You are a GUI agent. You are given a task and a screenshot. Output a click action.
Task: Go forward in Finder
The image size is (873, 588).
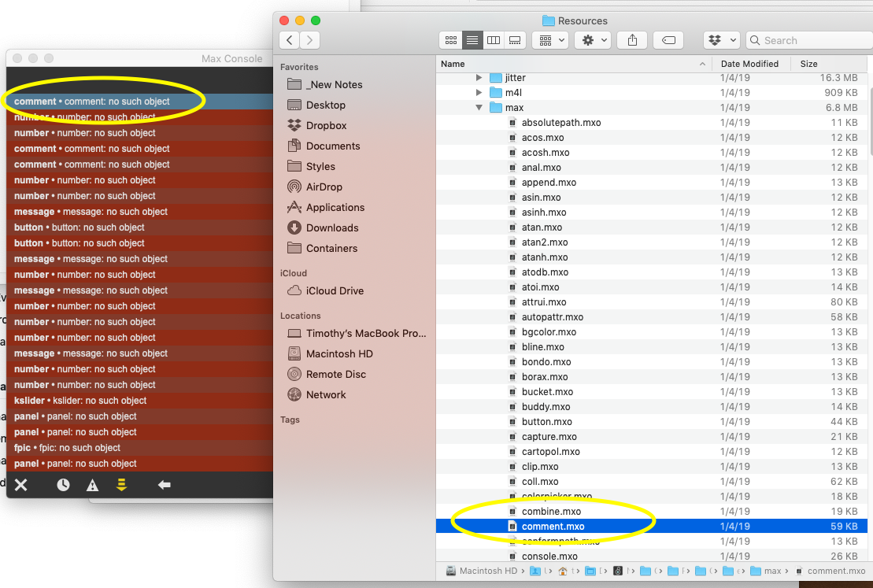tap(310, 40)
